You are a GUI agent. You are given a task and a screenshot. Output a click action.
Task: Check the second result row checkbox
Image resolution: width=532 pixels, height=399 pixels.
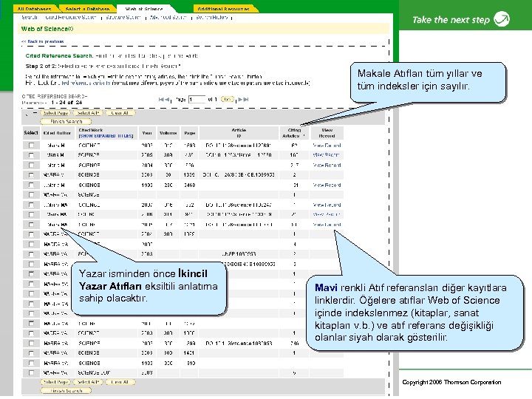point(31,155)
